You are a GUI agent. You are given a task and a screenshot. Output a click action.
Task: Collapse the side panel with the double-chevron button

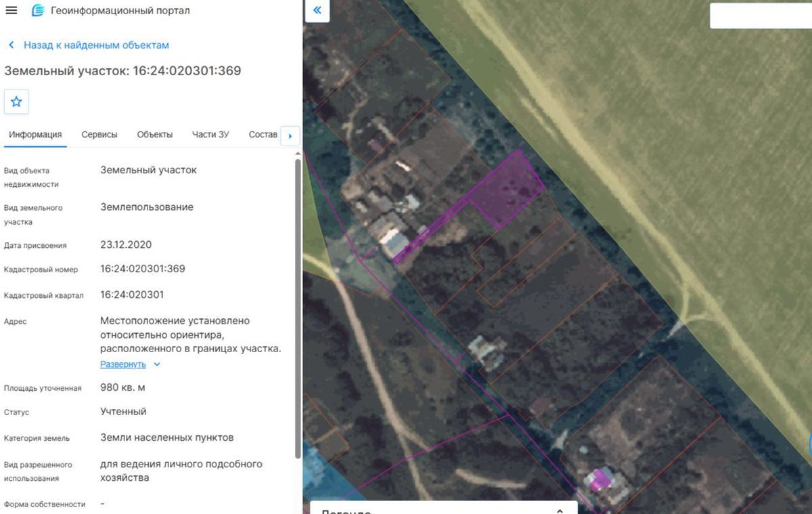coord(317,11)
